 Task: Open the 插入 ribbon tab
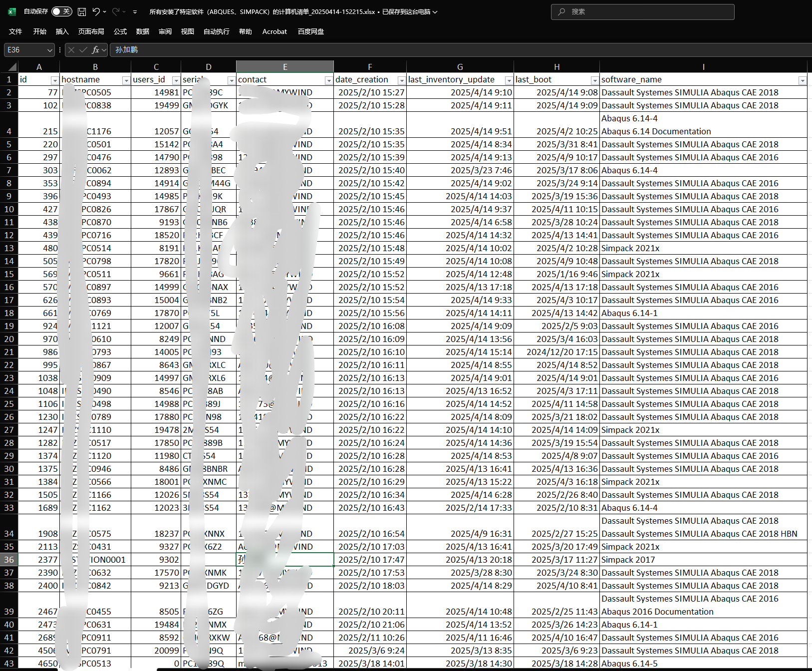pyautogui.click(x=62, y=31)
